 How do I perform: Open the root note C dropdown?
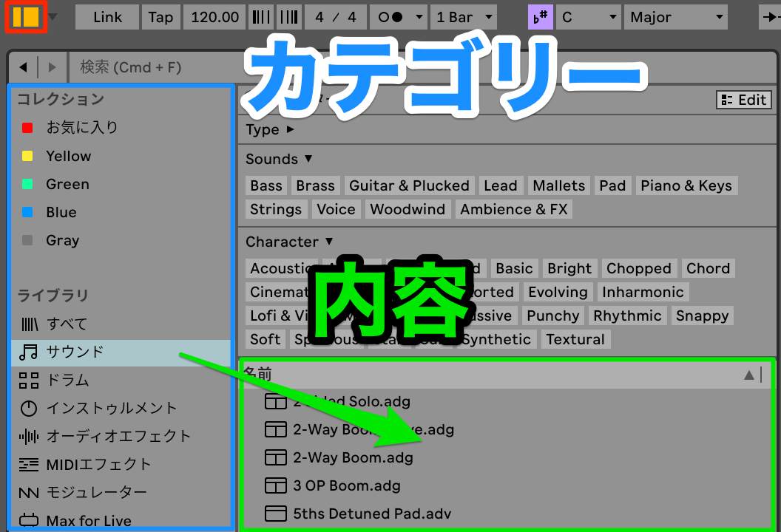pos(589,18)
